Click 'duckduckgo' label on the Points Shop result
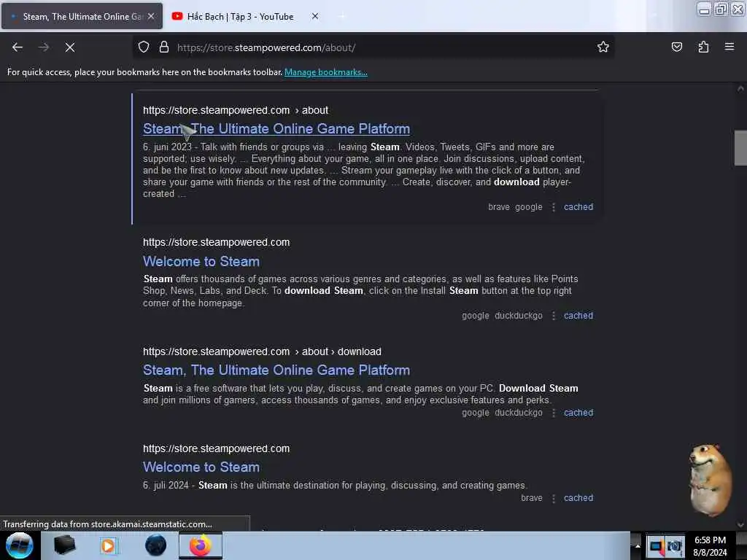Viewport: 747px width, 560px height. [x=519, y=316]
